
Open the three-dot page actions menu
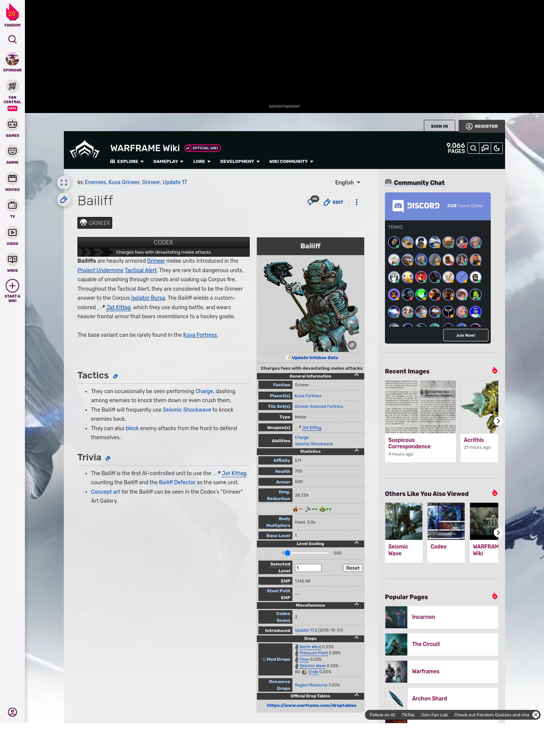[x=357, y=202]
